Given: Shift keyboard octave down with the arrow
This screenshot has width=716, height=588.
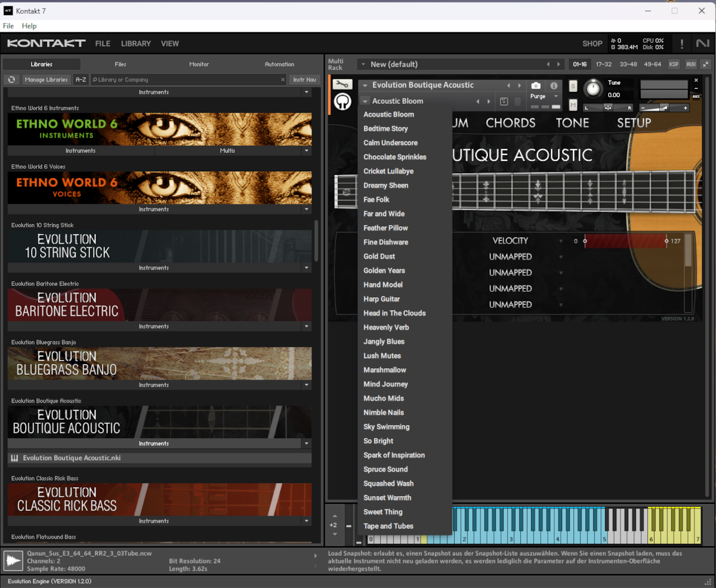Looking at the screenshot, I should pos(334,534).
